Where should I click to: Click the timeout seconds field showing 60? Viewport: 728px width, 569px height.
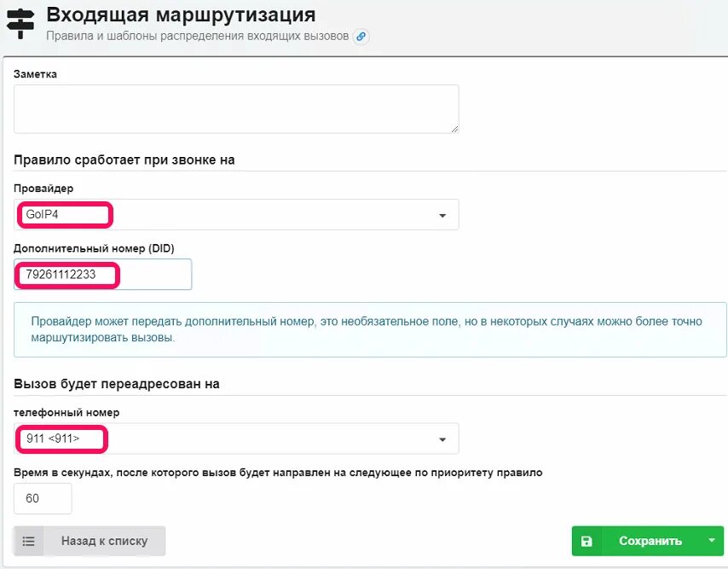(43, 498)
